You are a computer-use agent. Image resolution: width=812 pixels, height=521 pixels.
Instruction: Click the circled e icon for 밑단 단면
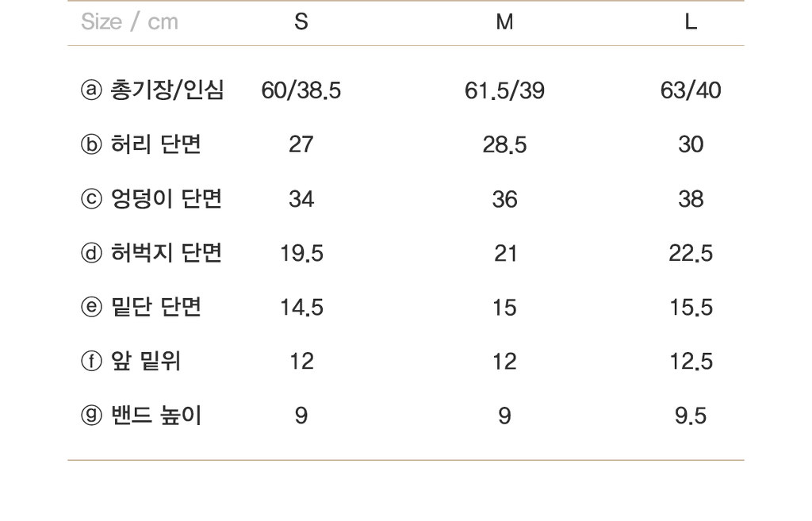click(x=91, y=307)
